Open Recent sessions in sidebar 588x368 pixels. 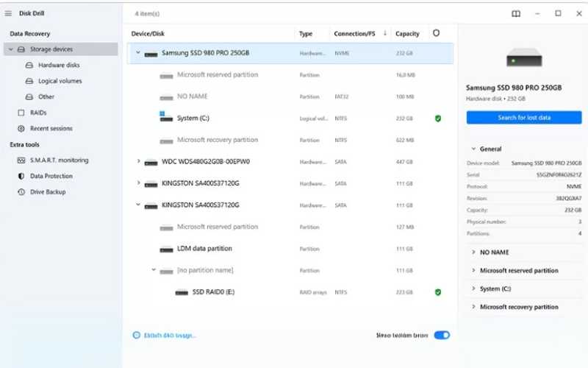(x=51, y=128)
